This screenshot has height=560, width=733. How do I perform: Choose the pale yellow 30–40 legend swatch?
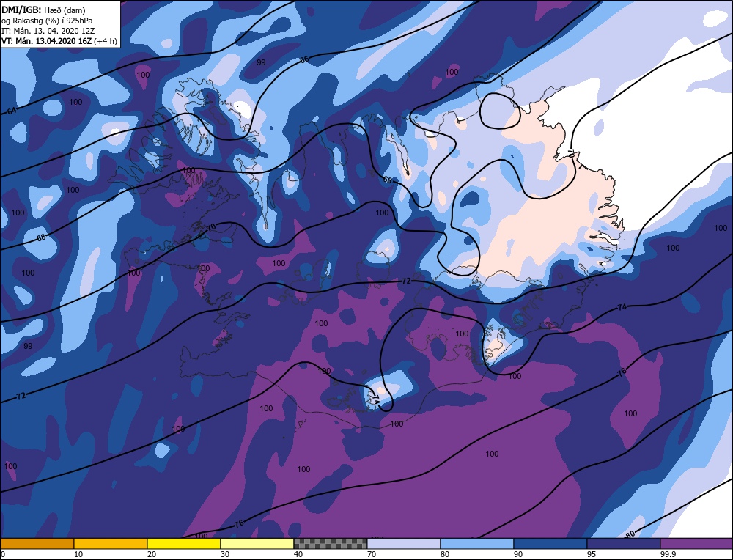coord(257,543)
